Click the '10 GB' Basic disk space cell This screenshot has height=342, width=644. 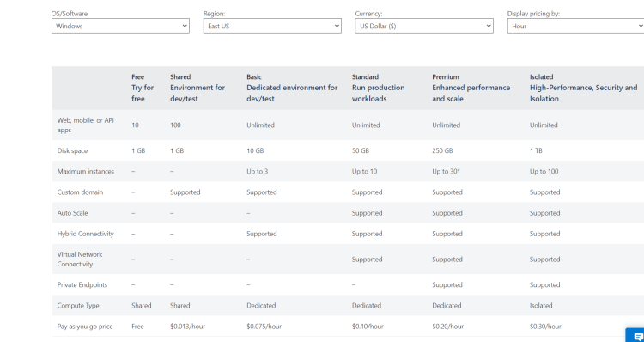coord(255,151)
